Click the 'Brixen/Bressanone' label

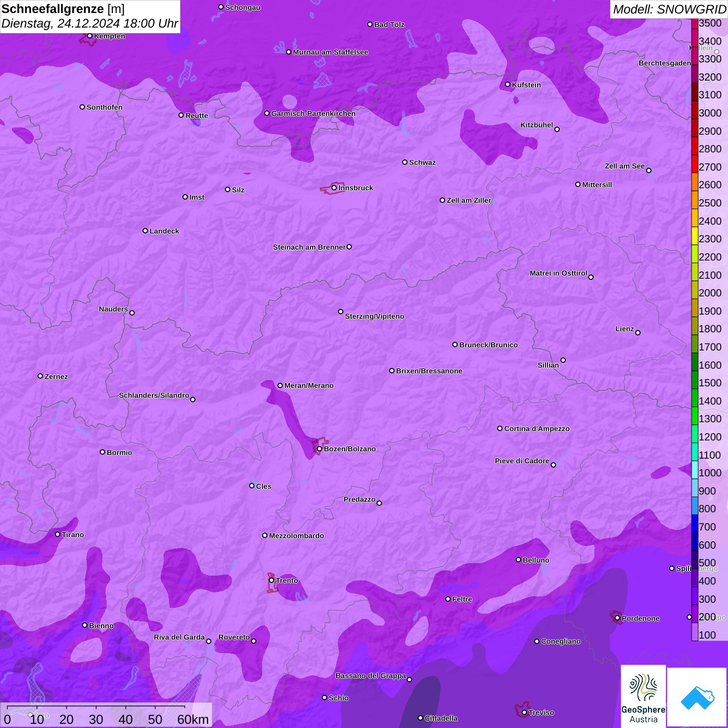click(429, 371)
